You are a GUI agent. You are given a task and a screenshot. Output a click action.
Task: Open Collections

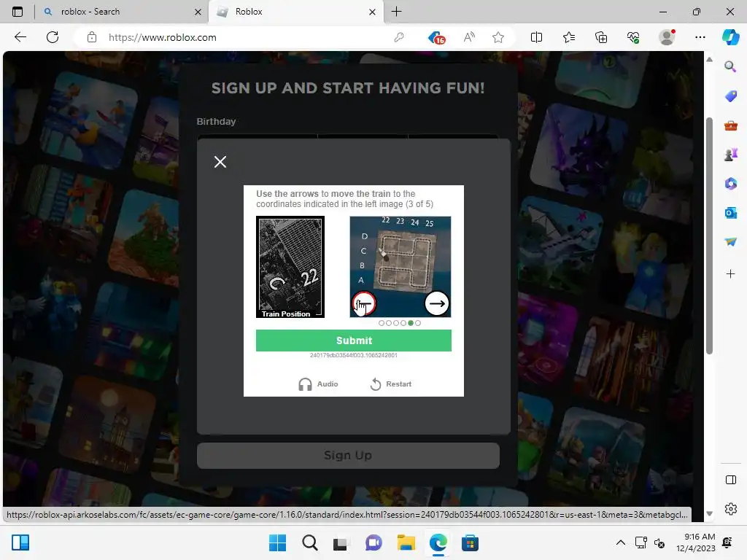601,37
